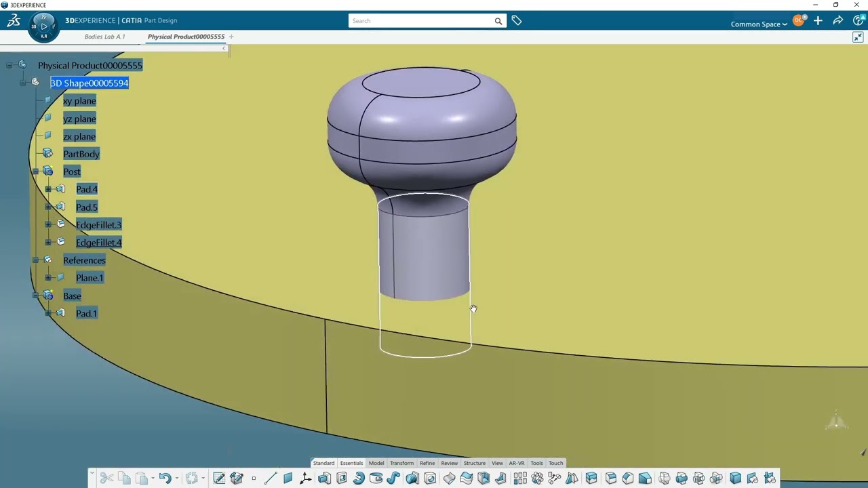Image resolution: width=868 pixels, height=488 pixels.
Task: Select the 3D Shape00005594 tree node
Action: coord(89,83)
